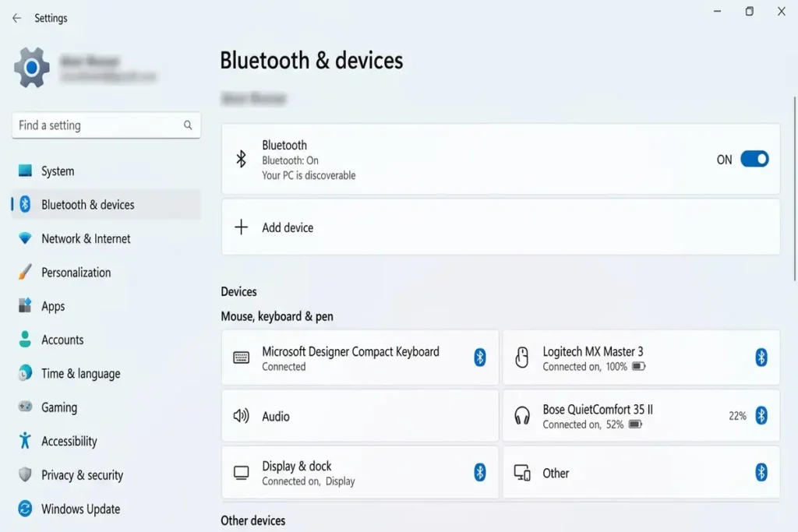Click the Bose QuietComfort battery icon
The image size is (798, 532).
click(635, 425)
